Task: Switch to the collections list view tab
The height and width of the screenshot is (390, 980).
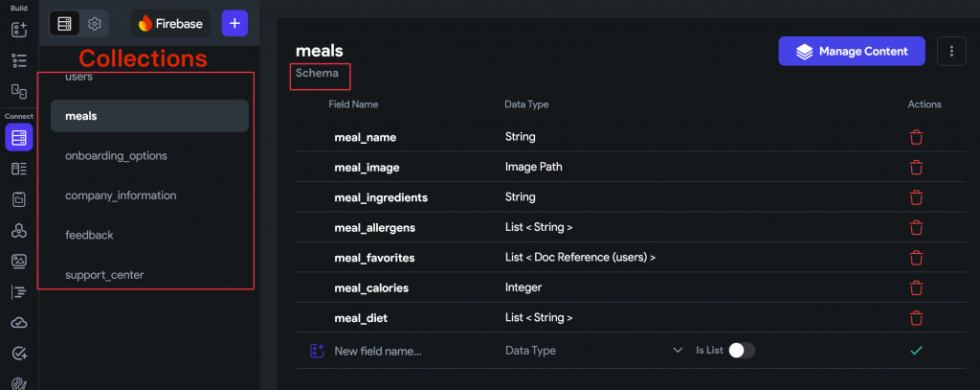Action: click(x=64, y=24)
